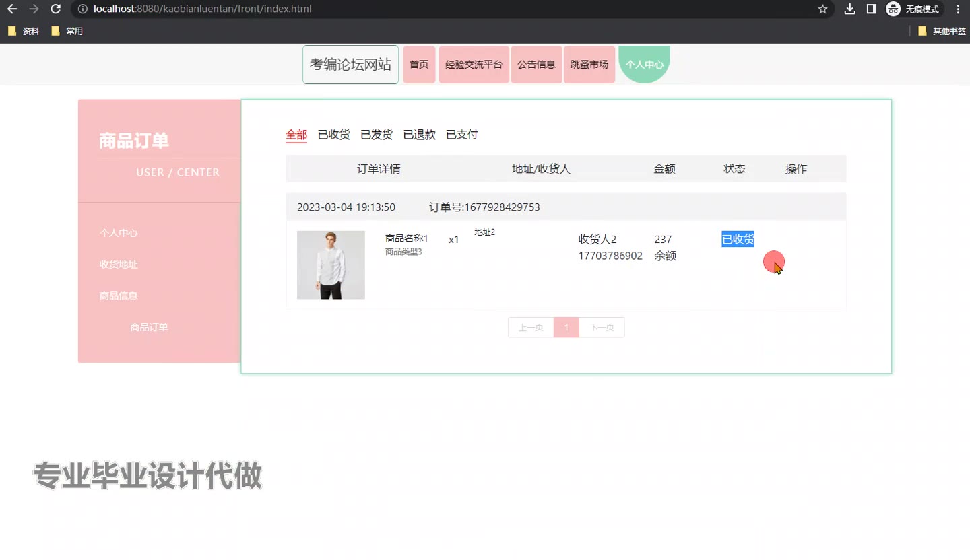Click the product name 商品名称1
The image size is (970, 560).
coord(407,239)
